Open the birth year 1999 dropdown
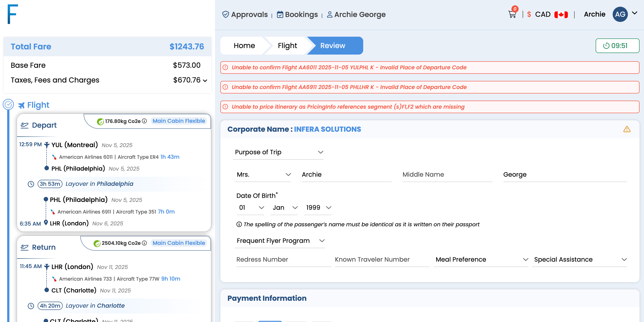The height and width of the screenshot is (322, 644). coord(318,208)
